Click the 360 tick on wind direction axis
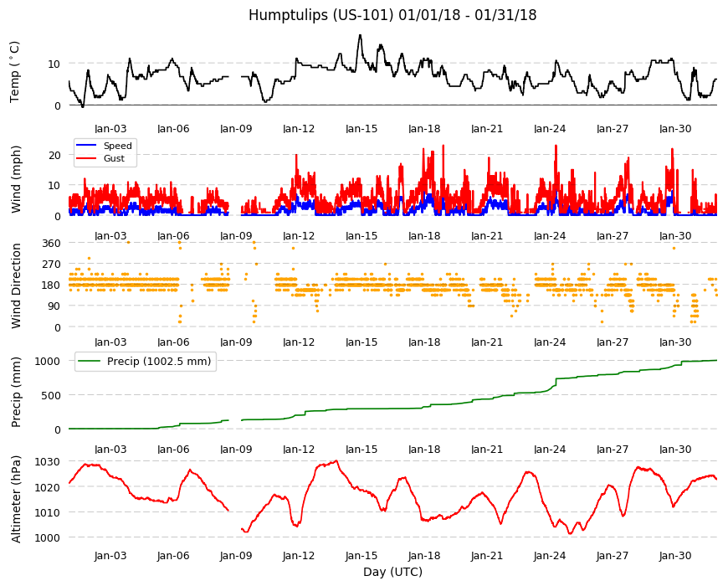 point(51,243)
